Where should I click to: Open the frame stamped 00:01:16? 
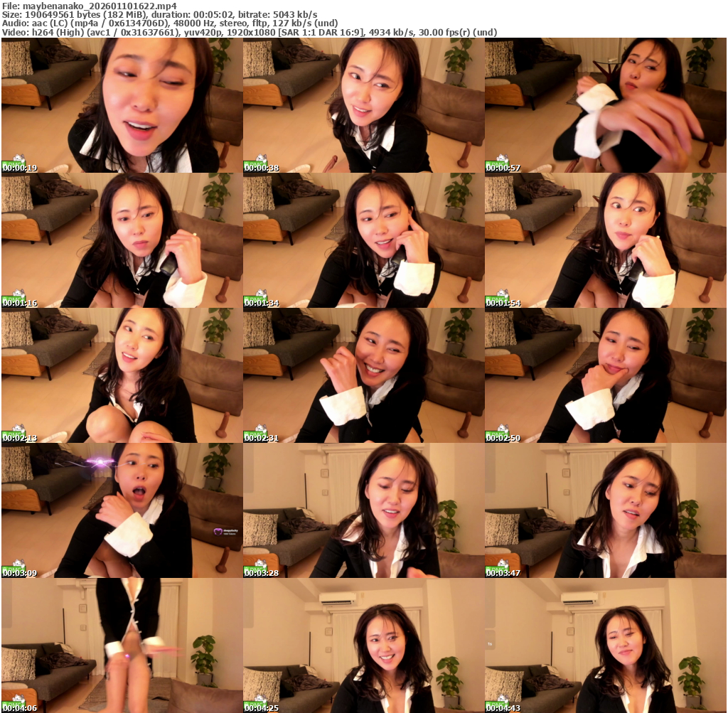[x=122, y=240]
